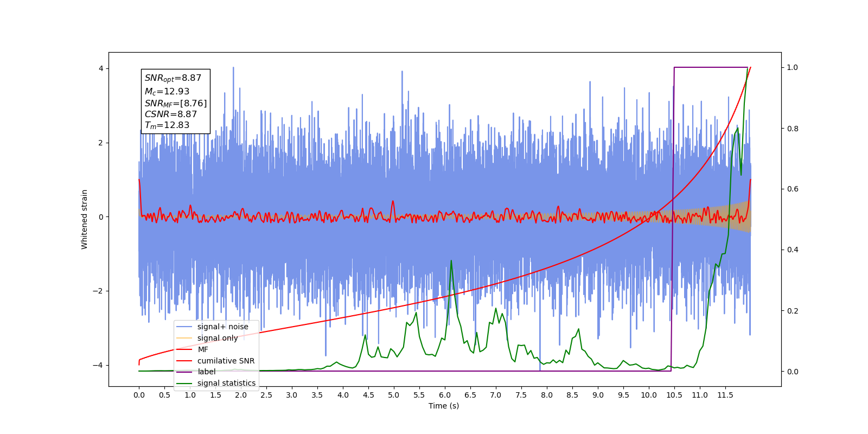Click the 'Whitened strain' y-axis label
This screenshot has height=434, width=868.
[84, 219]
